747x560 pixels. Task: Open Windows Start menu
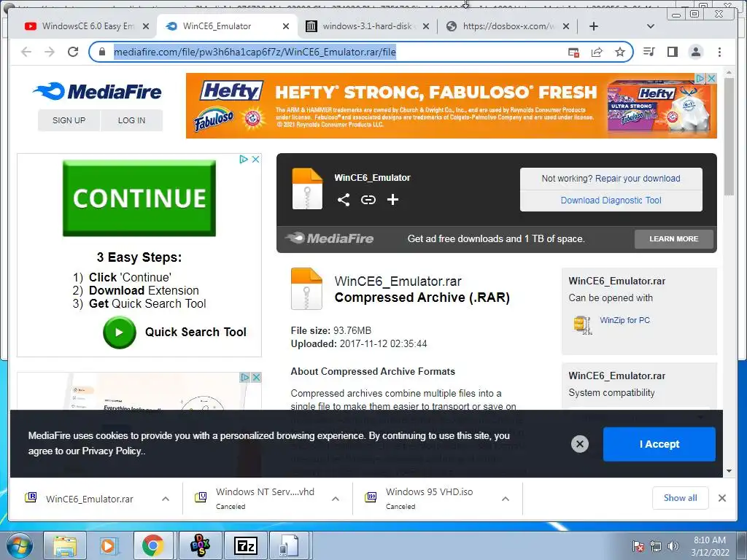20,545
